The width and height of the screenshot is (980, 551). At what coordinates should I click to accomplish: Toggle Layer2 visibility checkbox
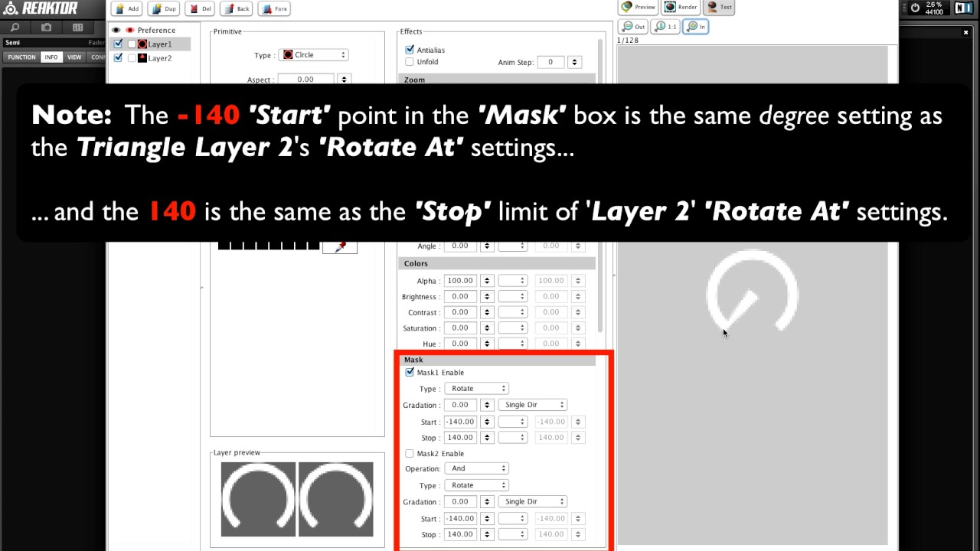click(118, 58)
